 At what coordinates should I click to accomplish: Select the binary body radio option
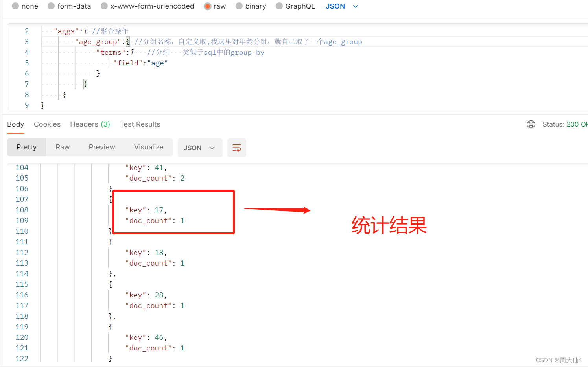(239, 6)
